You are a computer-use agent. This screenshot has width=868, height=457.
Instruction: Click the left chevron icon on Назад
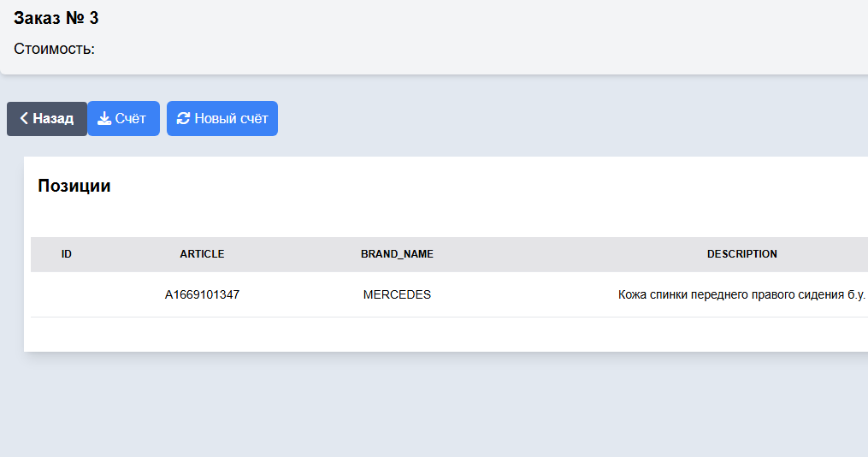tap(24, 118)
